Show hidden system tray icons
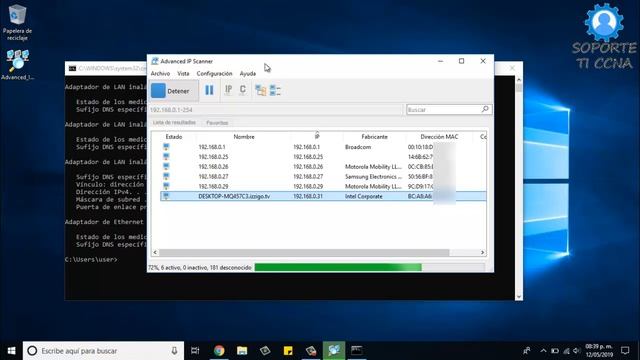The width and height of the screenshot is (640, 360). 543,351
